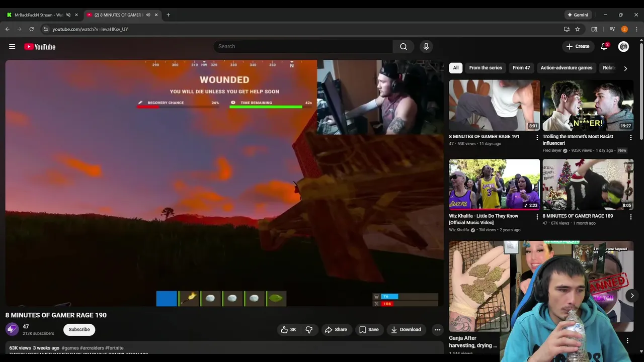Select the Action-adventure games chip

click(567, 68)
